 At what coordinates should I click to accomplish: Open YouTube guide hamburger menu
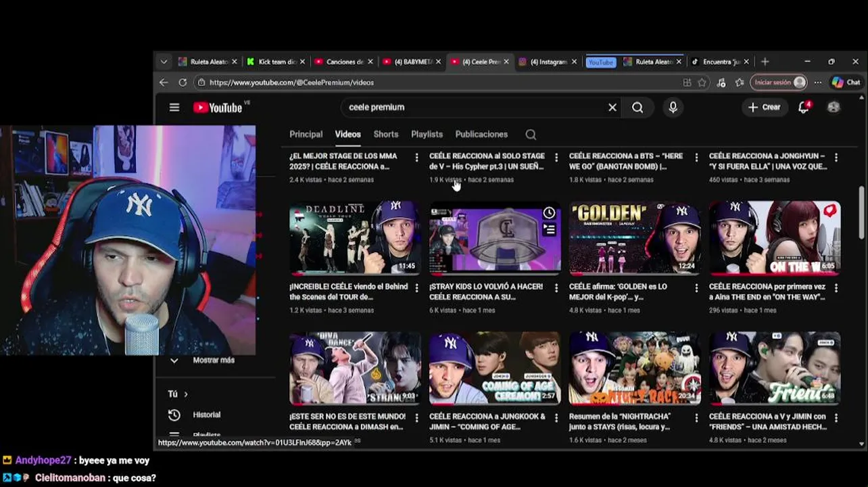[174, 108]
